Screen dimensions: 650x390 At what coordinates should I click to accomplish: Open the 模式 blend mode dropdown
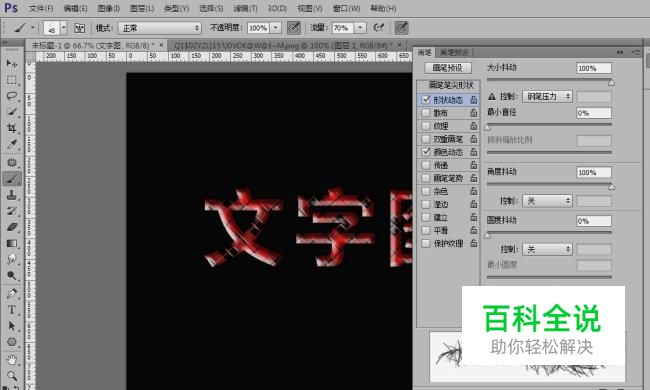click(160, 28)
